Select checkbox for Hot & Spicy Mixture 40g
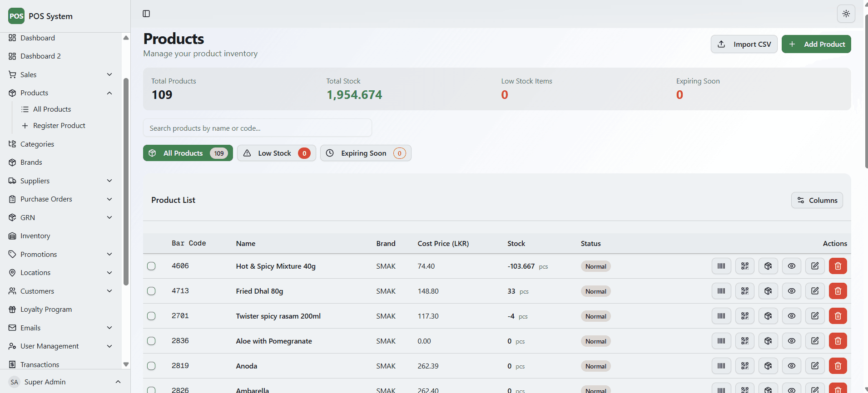Screen dimensions: 868x393 pos(151,266)
